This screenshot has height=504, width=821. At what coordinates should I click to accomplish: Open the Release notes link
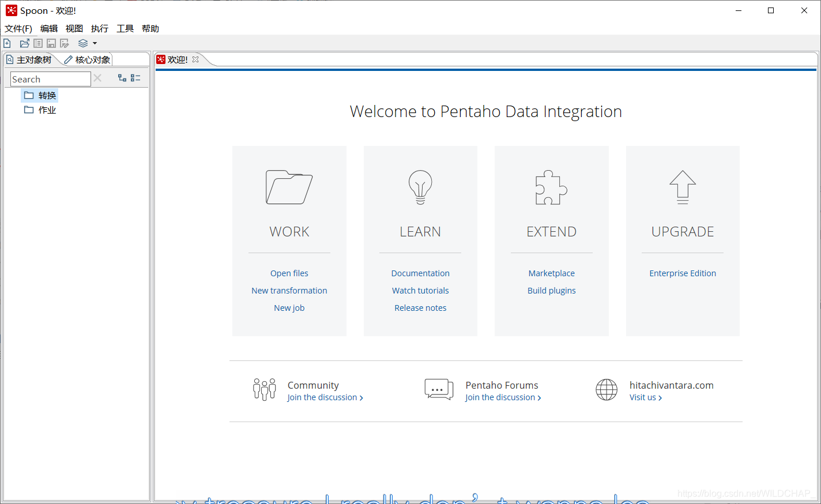420,308
